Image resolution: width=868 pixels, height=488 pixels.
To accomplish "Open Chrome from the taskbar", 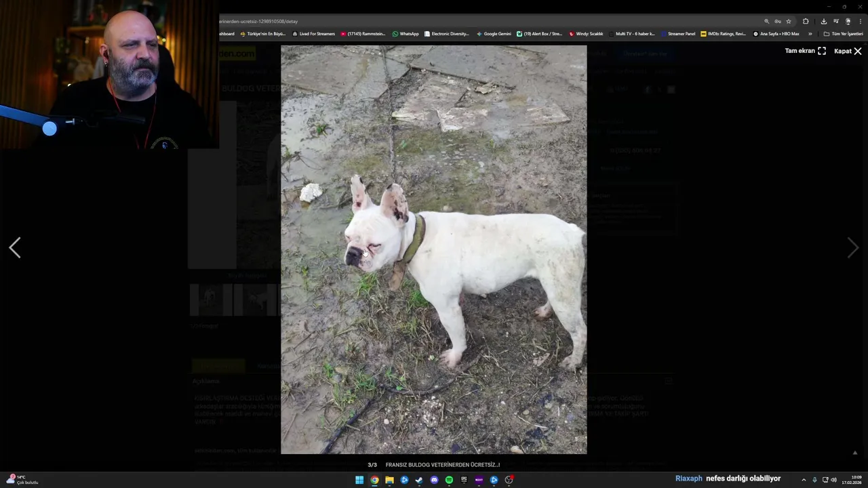I will tap(374, 480).
